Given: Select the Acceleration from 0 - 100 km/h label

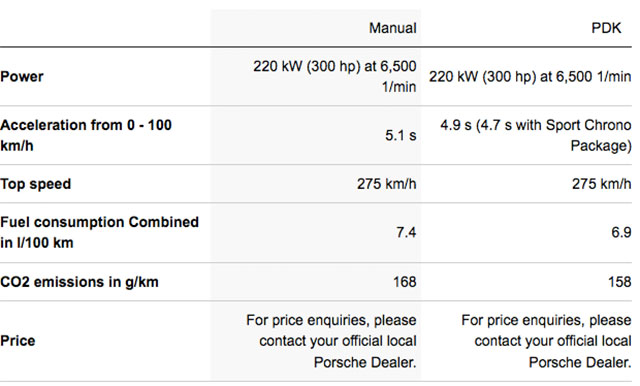Looking at the screenshot, I should 86,135.
